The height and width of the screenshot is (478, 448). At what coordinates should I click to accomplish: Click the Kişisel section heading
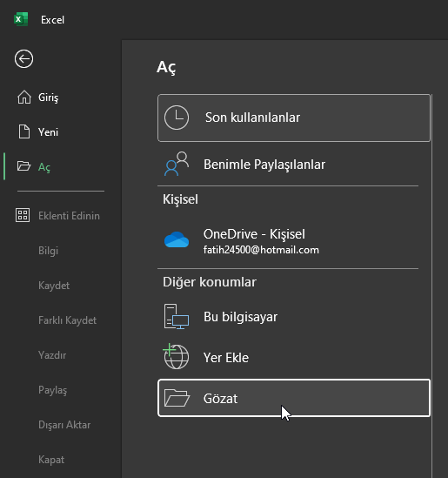point(180,199)
